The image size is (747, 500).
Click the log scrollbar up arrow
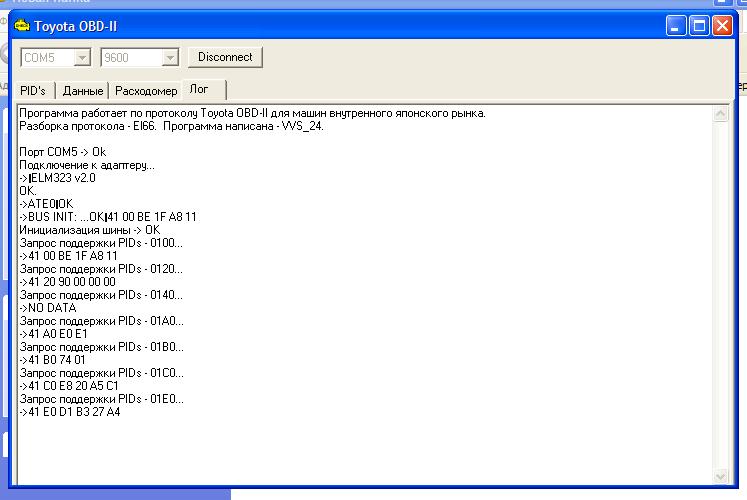pyautogui.click(x=720, y=114)
